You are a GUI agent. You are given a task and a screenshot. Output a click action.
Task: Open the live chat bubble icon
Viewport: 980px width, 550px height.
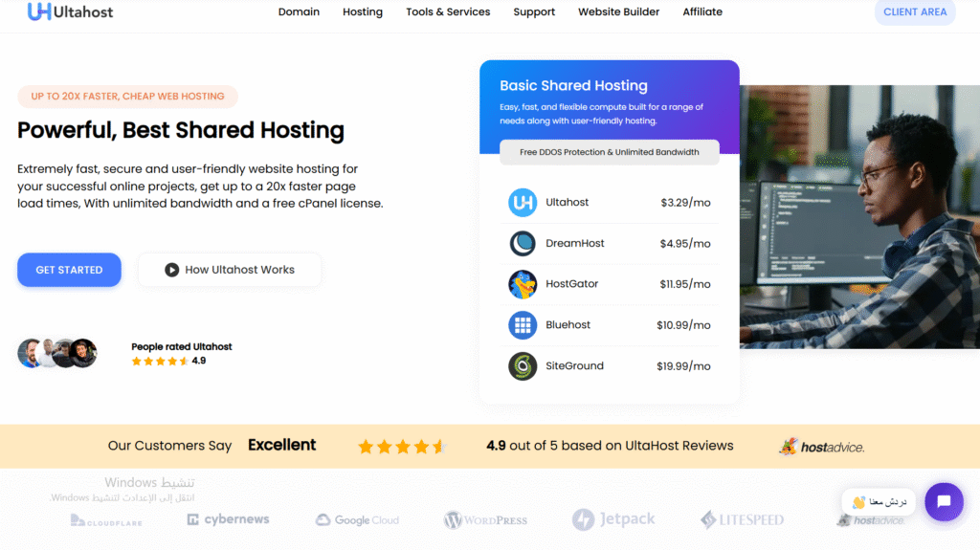tap(943, 501)
